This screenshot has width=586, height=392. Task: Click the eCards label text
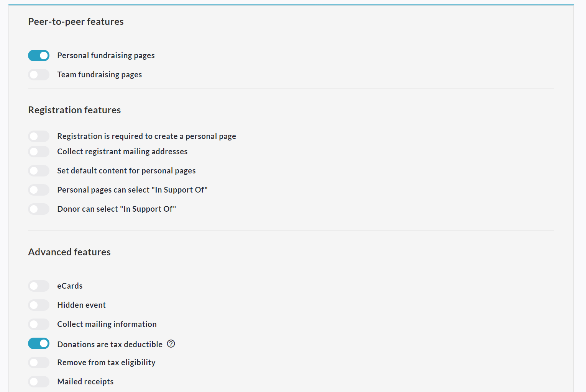pyautogui.click(x=70, y=286)
